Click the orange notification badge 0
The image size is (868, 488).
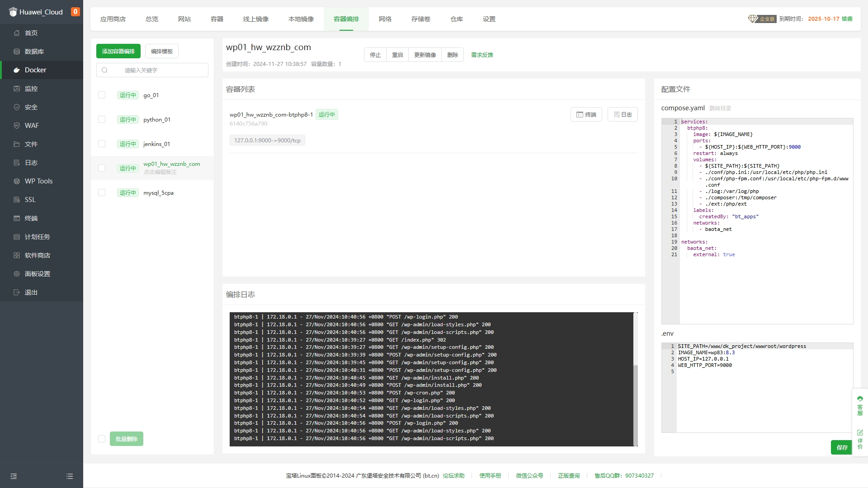point(75,12)
